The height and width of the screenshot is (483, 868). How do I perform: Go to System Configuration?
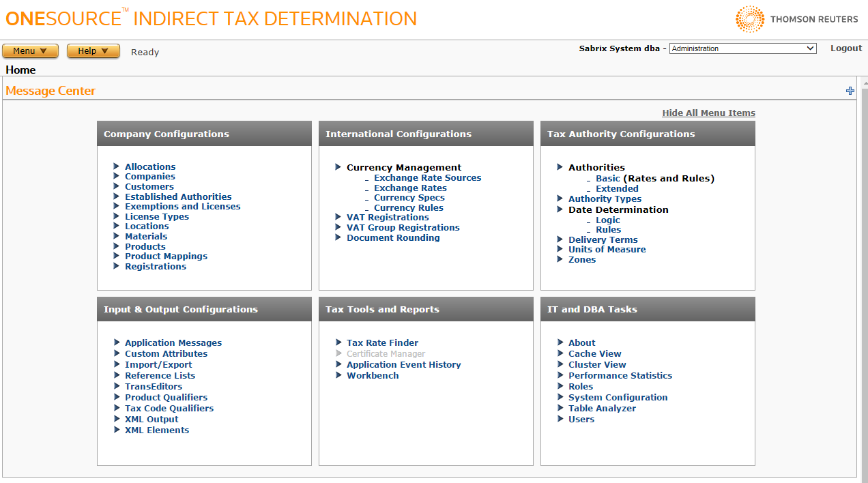tap(618, 397)
